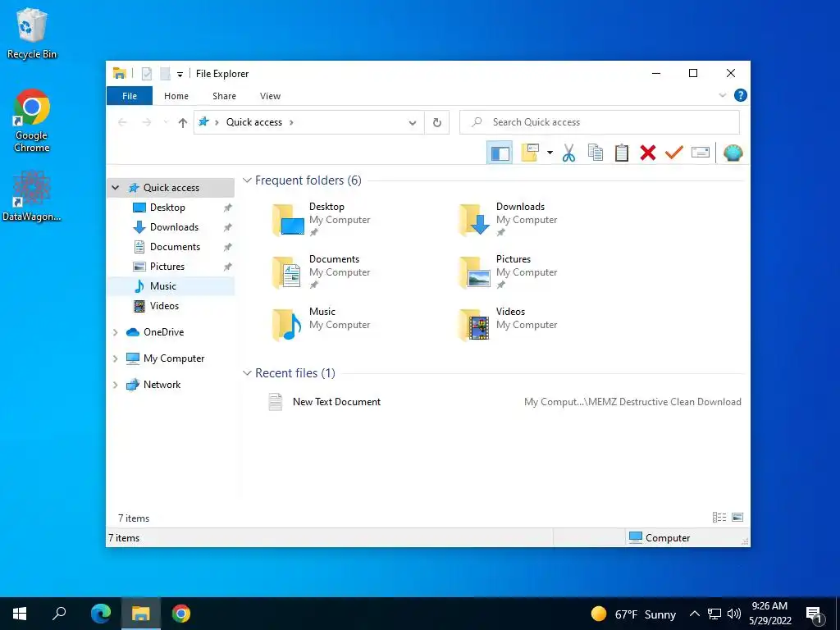The width and height of the screenshot is (840, 630).
Task: Click the pin icon next to Pictures in sidebar
Action: coord(228,267)
